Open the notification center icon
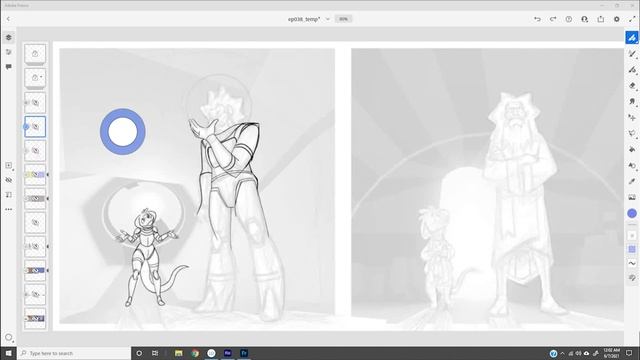Viewport: 640px width, 360px height. coord(629,353)
